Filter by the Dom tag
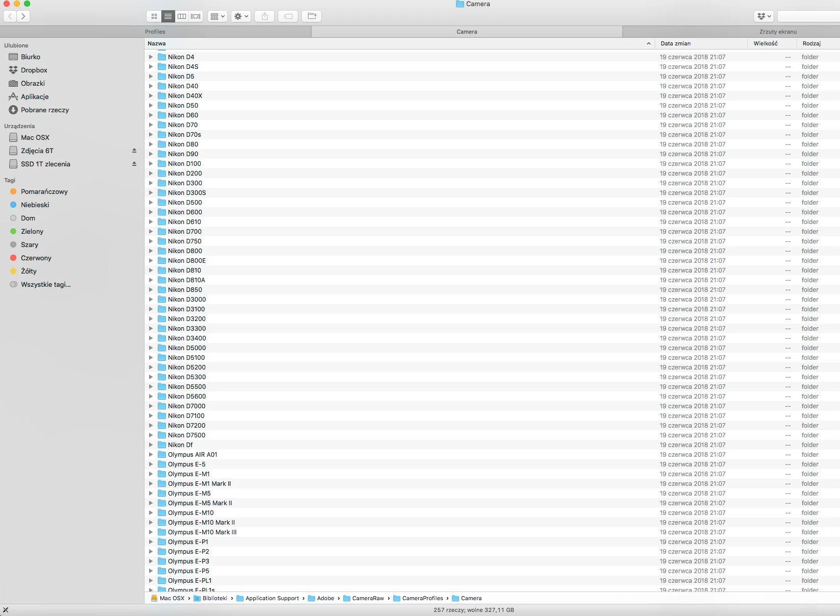 [x=28, y=218]
